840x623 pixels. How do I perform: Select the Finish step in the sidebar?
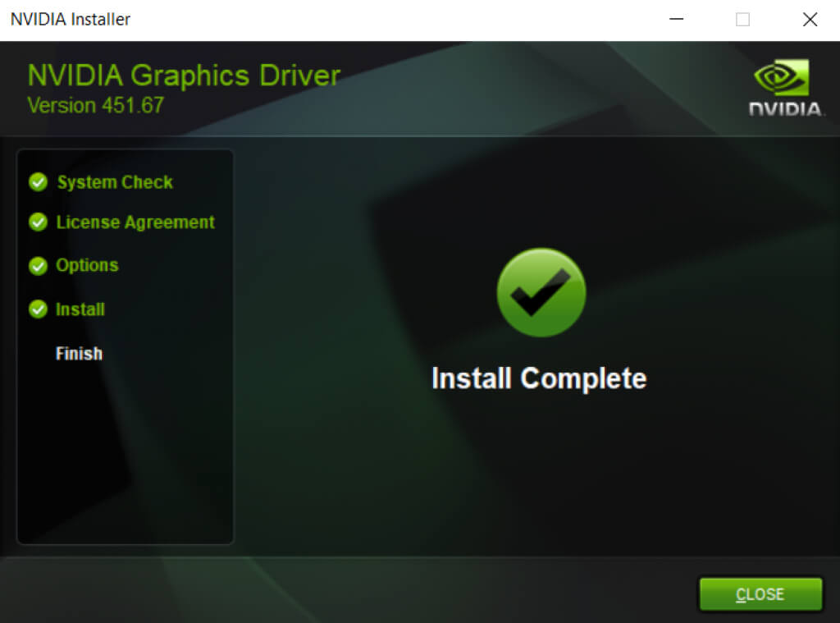pos(79,354)
